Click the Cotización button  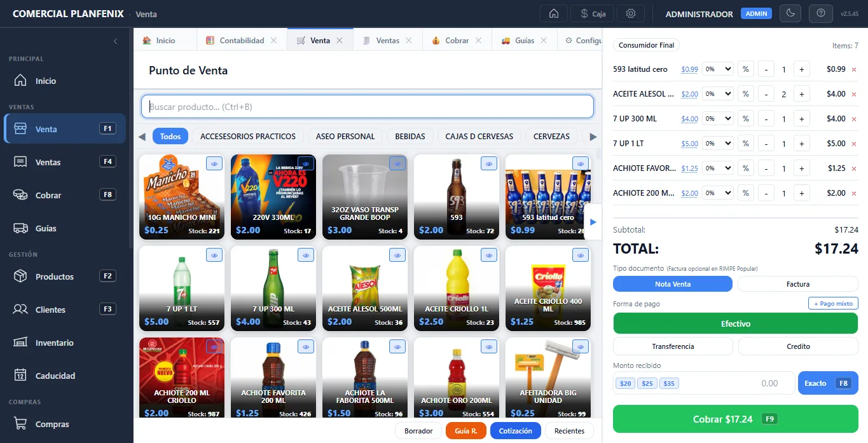(x=515, y=431)
